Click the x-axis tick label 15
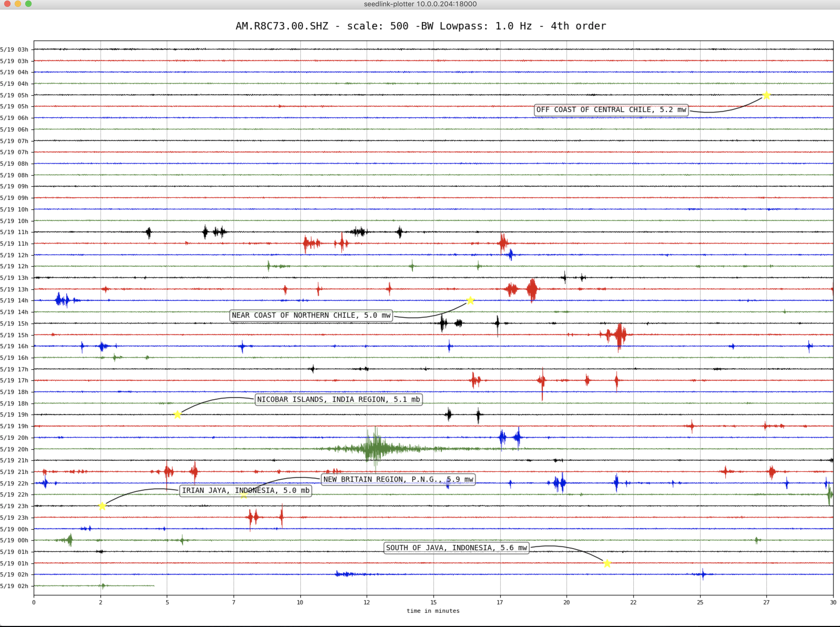This screenshot has width=840, height=627. (x=433, y=602)
